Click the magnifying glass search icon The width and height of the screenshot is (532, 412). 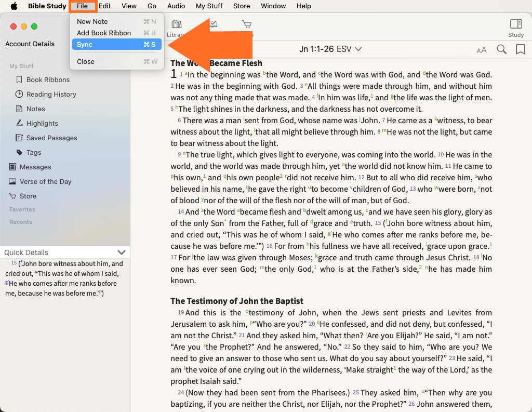point(501,49)
